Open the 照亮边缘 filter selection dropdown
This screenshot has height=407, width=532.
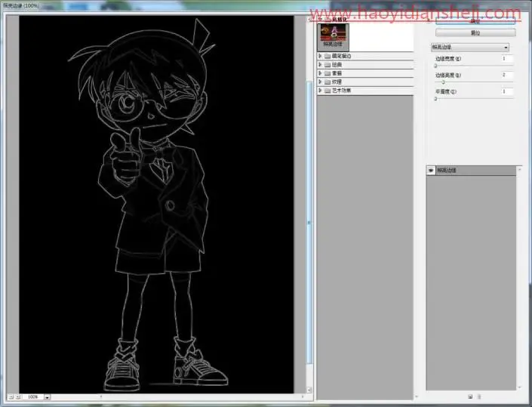pyautogui.click(x=470, y=47)
